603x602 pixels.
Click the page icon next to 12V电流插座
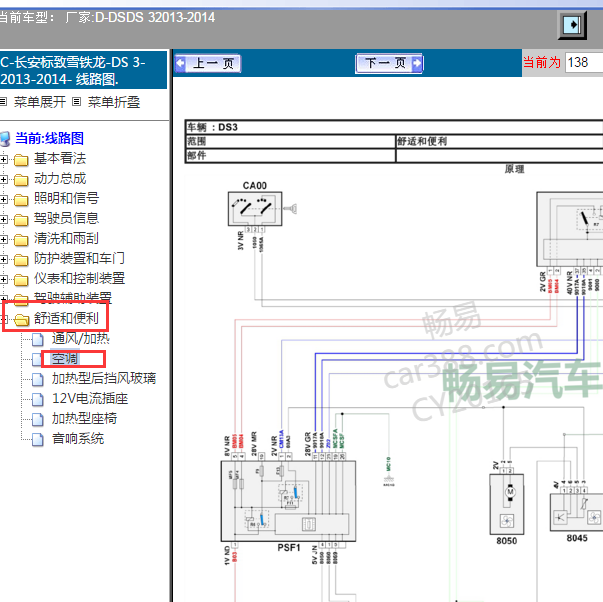point(37,399)
